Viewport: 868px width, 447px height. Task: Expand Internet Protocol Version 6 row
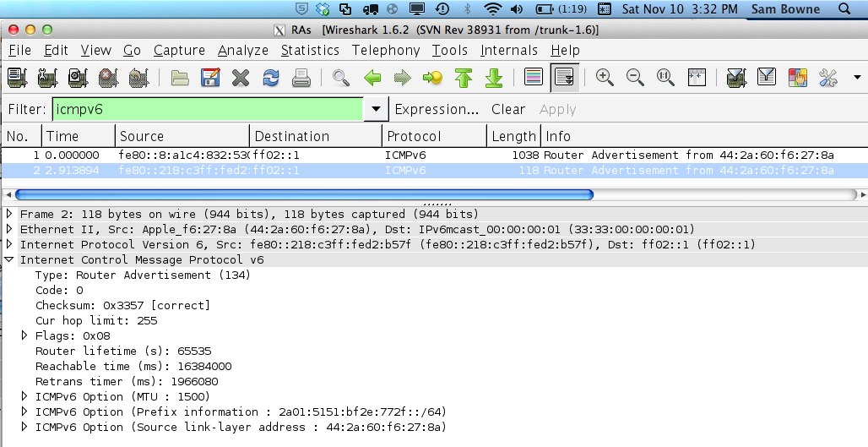(8, 244)
